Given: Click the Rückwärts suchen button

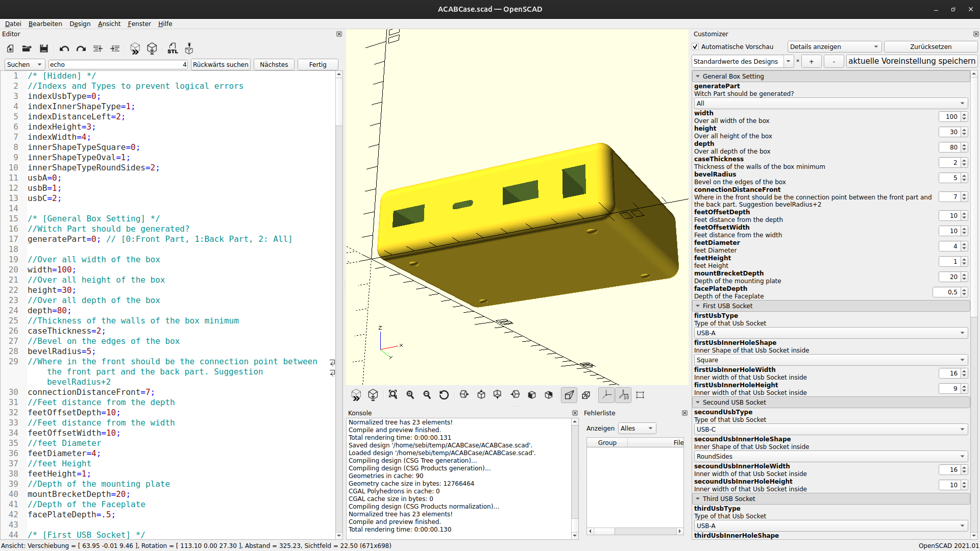Looking at the screenshot, I should (x=220, y=65).
